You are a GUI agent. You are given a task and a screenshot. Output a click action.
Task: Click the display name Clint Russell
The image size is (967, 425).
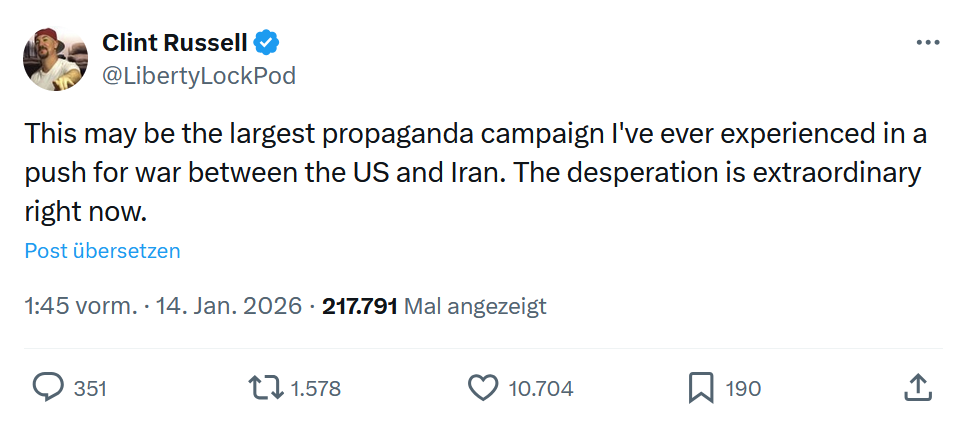click(x=174, y=42)
